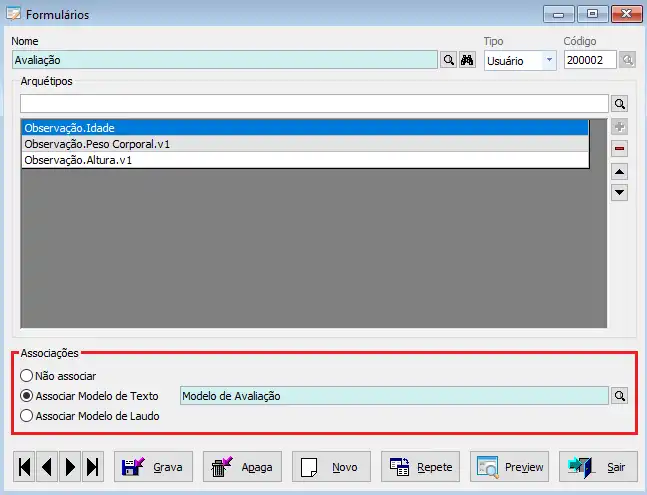The height and width of the screenshot is (495, 647).
Task: Click the greyed search icon beside Código field
Action: click(x=628, y=60)
